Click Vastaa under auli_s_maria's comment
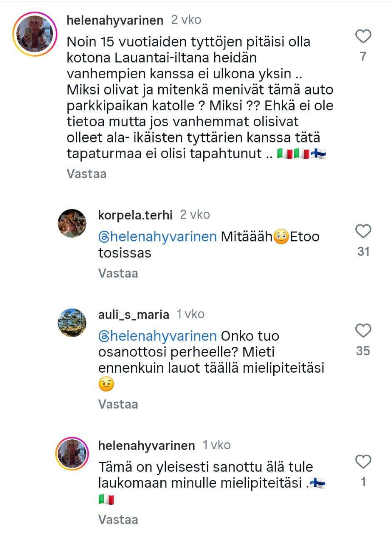The image size is (392, 533). click(x=118, y=404)
